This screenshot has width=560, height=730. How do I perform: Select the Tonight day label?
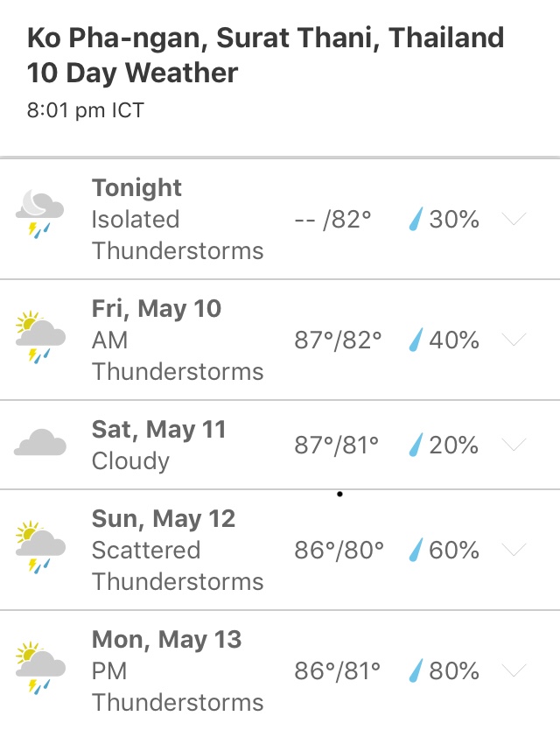pyautogui.click(x=136, y=188)
